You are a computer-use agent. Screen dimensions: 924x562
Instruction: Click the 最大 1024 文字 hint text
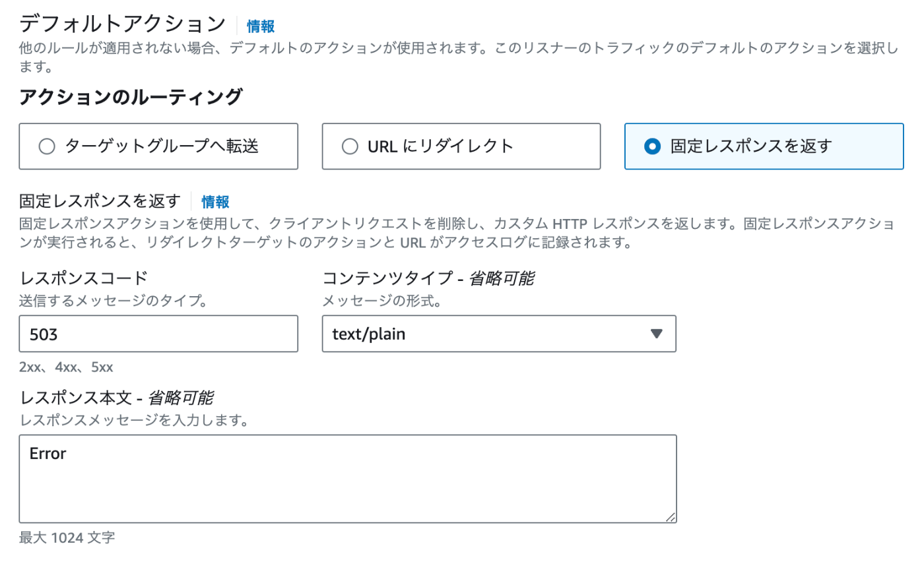coord(67,538)
